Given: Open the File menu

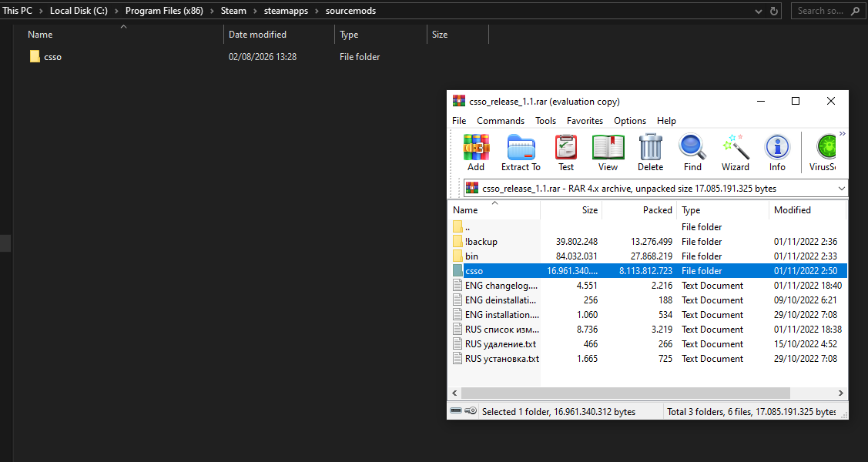Looking at the screenshot, I should click(459, 121).
